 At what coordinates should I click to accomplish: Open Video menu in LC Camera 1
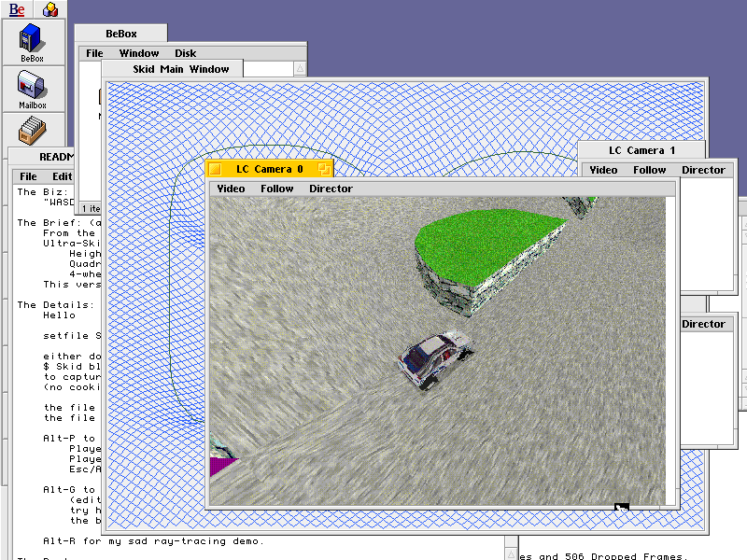[x=603, y=170]
